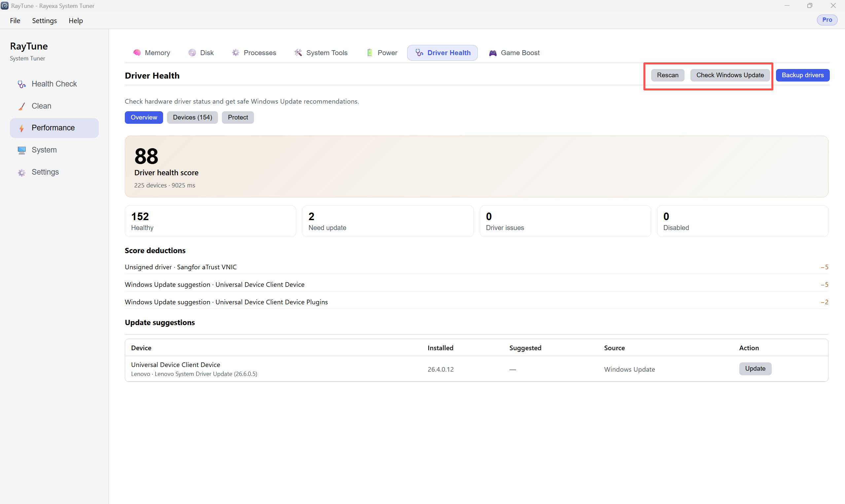
Task: Update Universal Device Client Device driver
Action: (x=755, y=369)
